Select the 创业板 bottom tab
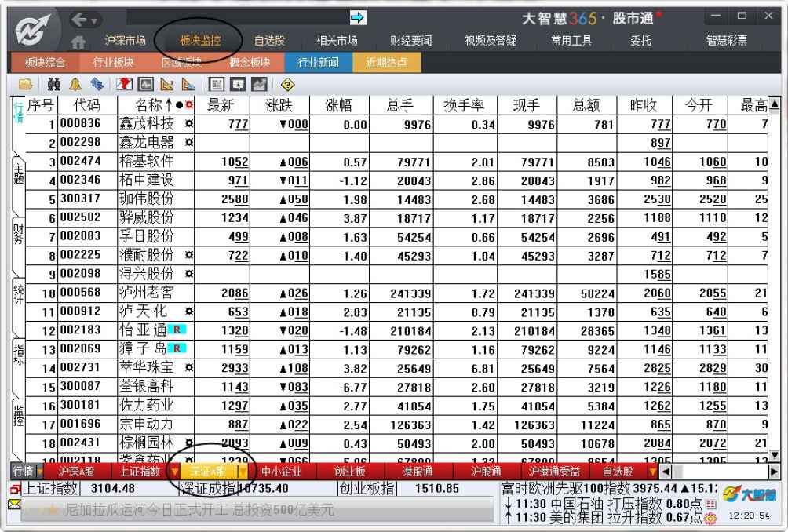The image size is (788, 532). pos(350,472)
